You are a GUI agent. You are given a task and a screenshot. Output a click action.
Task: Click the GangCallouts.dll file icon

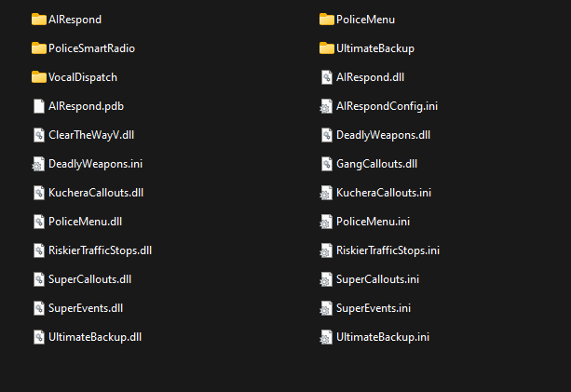tap(326, 164)
